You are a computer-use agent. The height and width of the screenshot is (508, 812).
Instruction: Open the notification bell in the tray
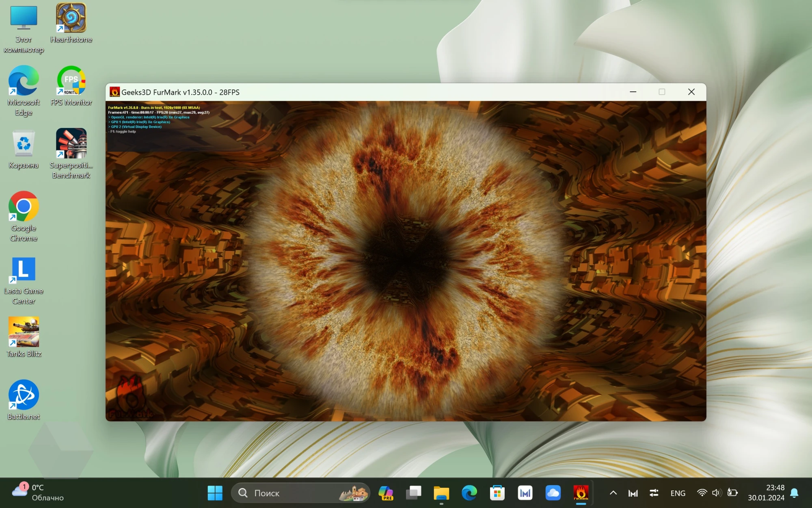795,493
